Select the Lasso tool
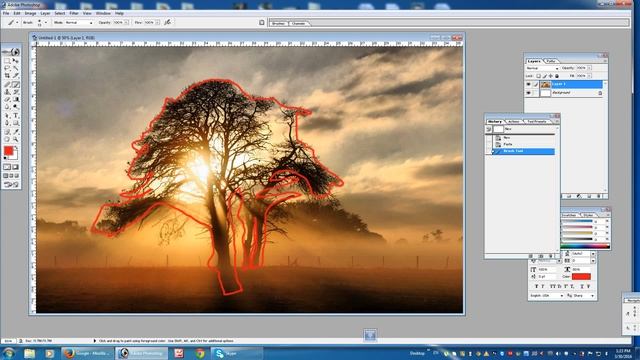Screen dimensions: 640x360 click(x=7, y=68)
